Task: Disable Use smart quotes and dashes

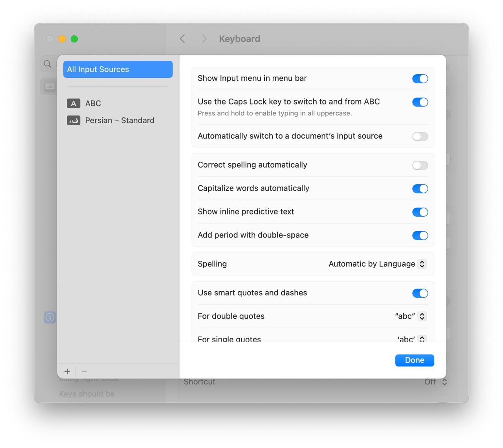Action: point(420,293)
